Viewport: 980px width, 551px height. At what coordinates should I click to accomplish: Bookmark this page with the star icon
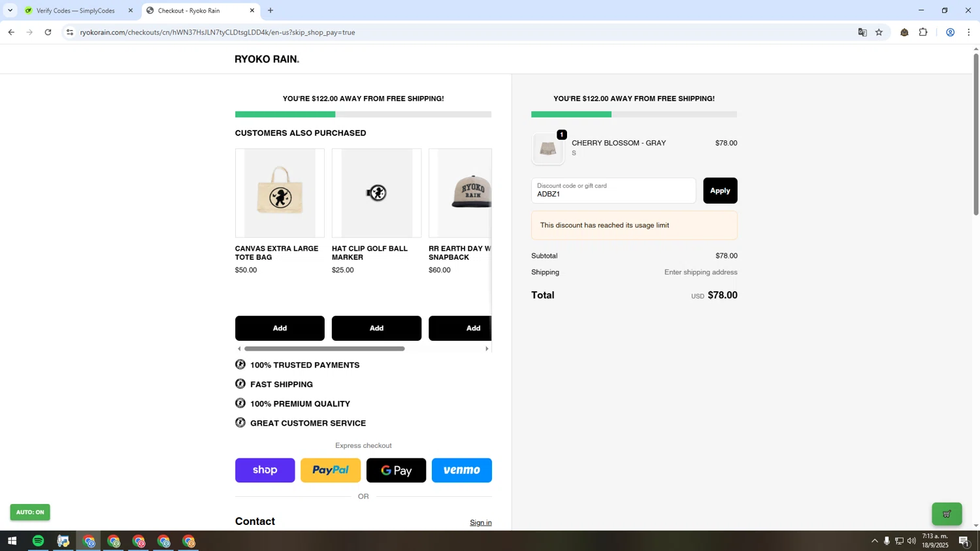click(x=879, y=32)
